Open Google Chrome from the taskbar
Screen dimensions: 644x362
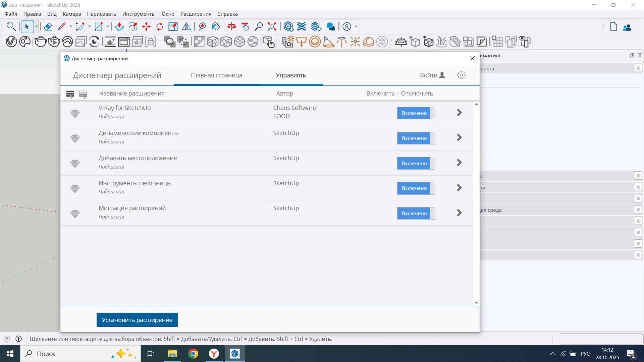193,354
